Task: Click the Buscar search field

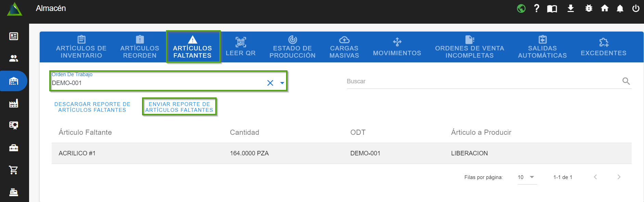Action: coord(482,81)
